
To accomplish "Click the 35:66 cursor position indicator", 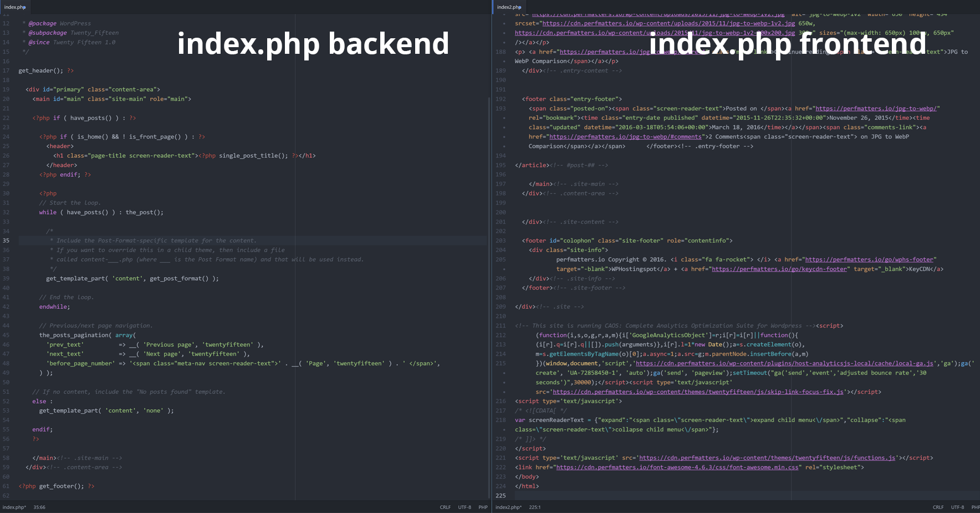I will pyautogui.click(x=39, y=507).
